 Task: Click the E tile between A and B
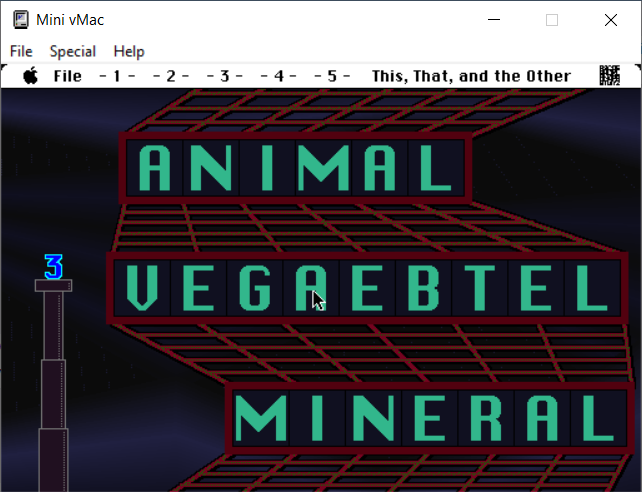pos(367,288)
